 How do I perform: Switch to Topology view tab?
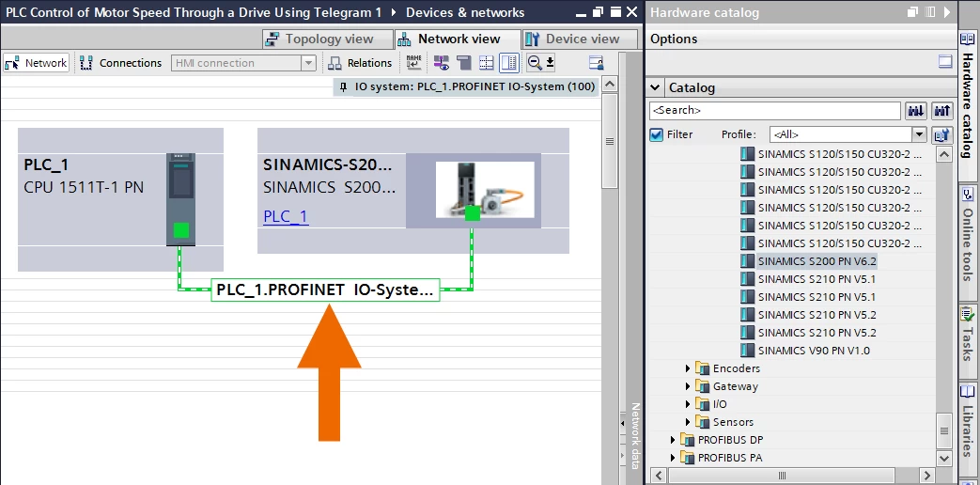click(328, 39)
